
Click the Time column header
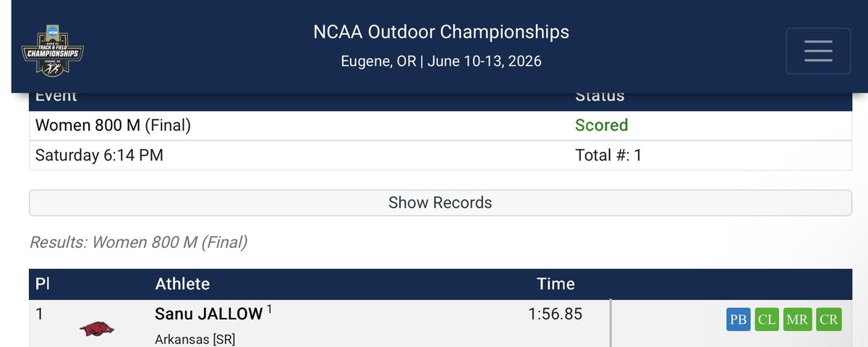pyautogui.click(x=556, y=284)
